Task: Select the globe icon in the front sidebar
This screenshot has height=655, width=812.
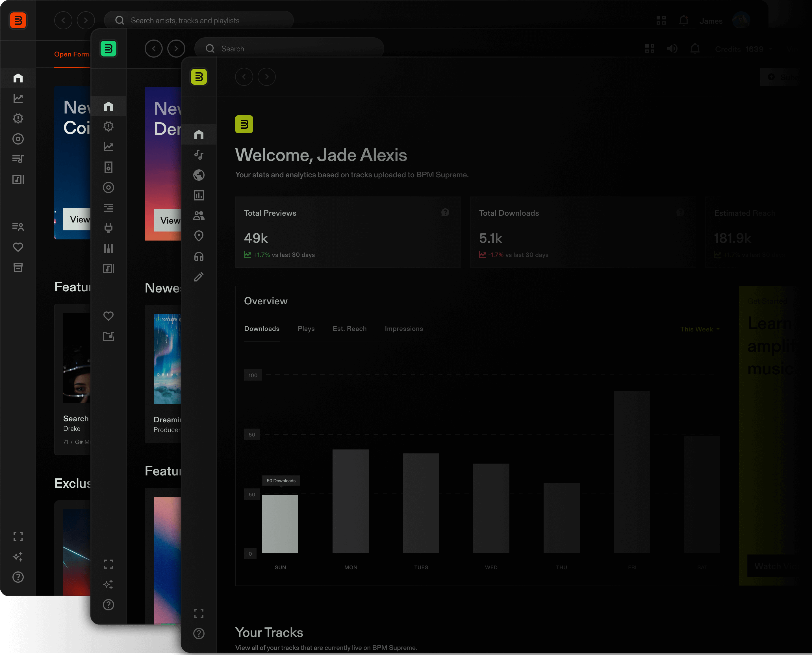Action: click(x=199, y=175)
